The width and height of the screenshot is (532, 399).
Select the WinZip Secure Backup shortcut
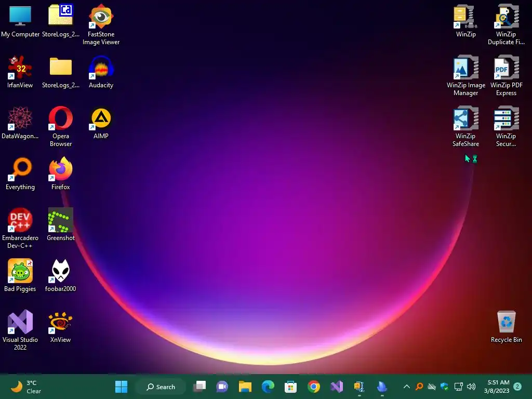click(506, 126)
